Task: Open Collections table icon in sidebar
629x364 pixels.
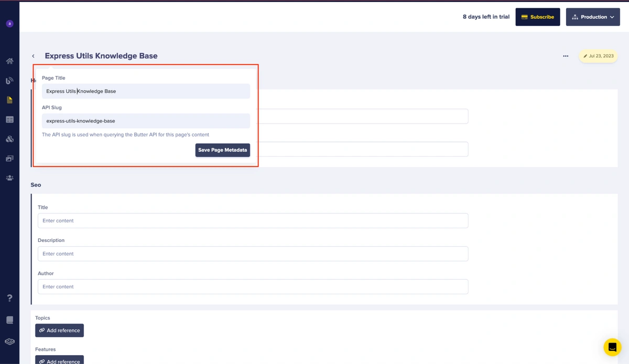Action: tap(9, 119)
